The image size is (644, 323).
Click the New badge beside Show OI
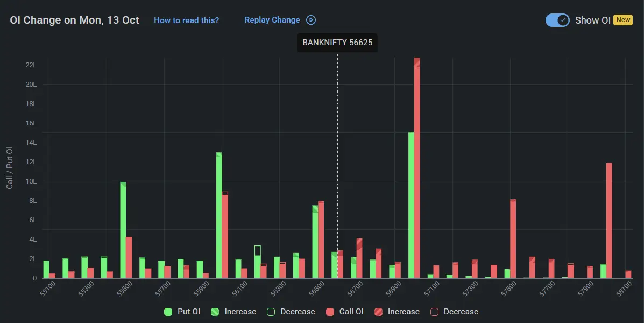(x=623, y=20)
